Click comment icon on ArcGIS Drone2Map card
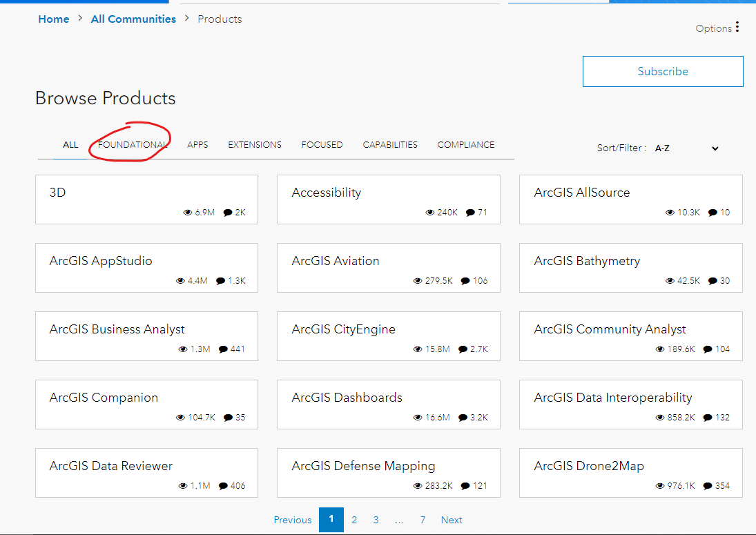This screenshot has width=756, height=535. 707,486
